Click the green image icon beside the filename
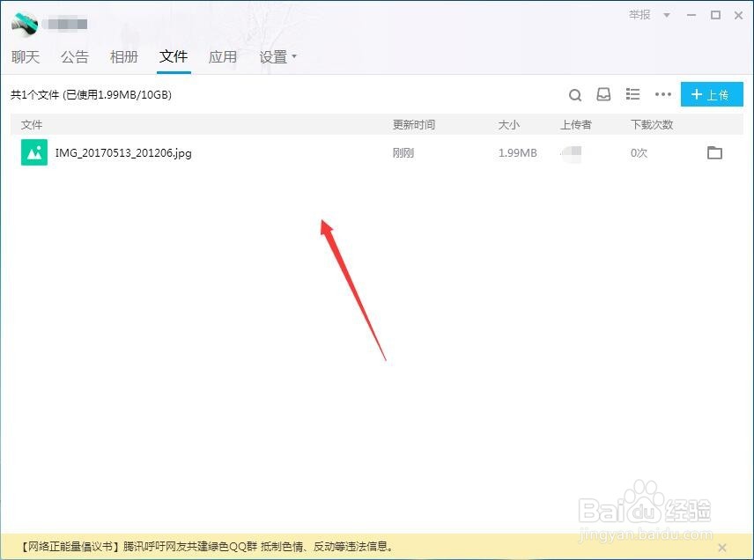The image size is (754, 560). [33, 152]
